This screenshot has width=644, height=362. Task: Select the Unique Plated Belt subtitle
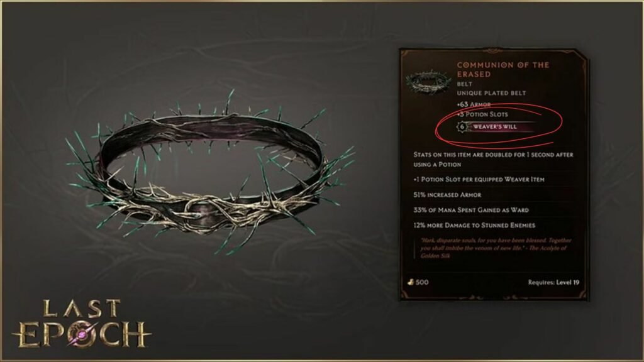491,93
